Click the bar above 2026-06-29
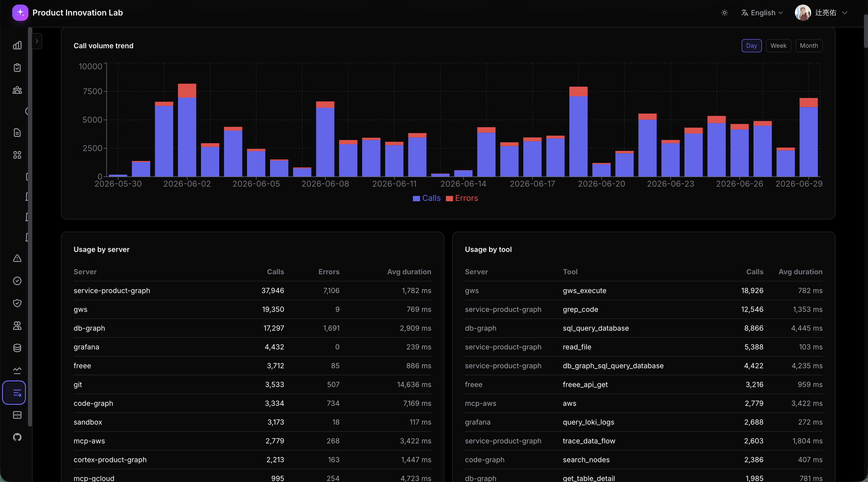Viewport: 868px width, 482px height. 808,137
